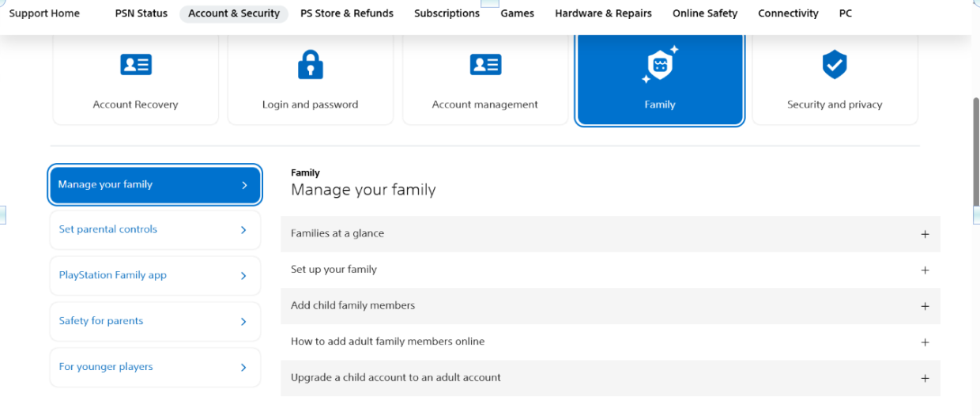Click the Login and password padlock icon
This screenshot has width=980, height=416.
point(310,64)
